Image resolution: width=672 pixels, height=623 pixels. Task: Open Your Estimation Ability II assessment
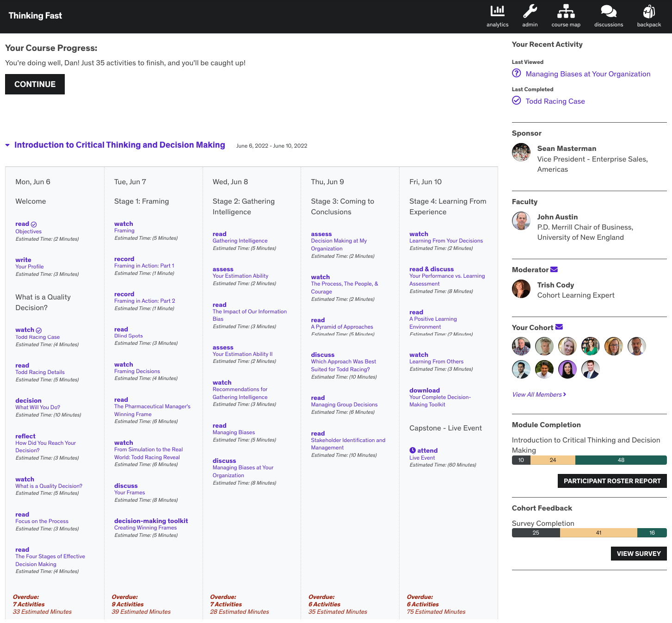pyautogui.click(x=242, y=354)
